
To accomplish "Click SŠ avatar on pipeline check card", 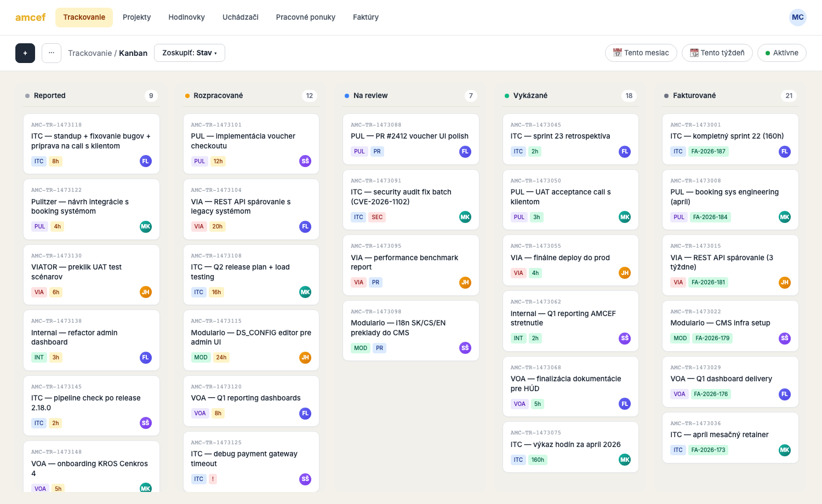I will pyautogui.click(x=146, y=423).
